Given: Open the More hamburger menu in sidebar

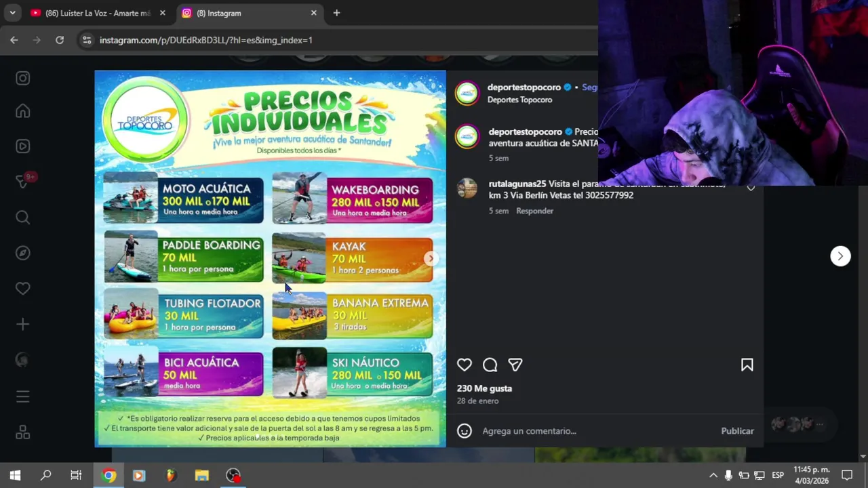Looking at the screenshot, I should tap(22, 396).
